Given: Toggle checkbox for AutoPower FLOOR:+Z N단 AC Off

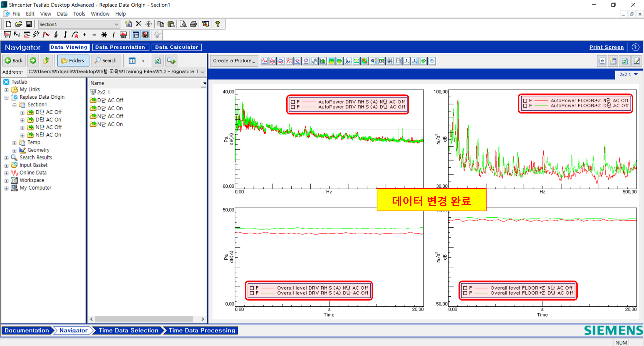Looking at the screenshot, I should [x=525, y=101].
